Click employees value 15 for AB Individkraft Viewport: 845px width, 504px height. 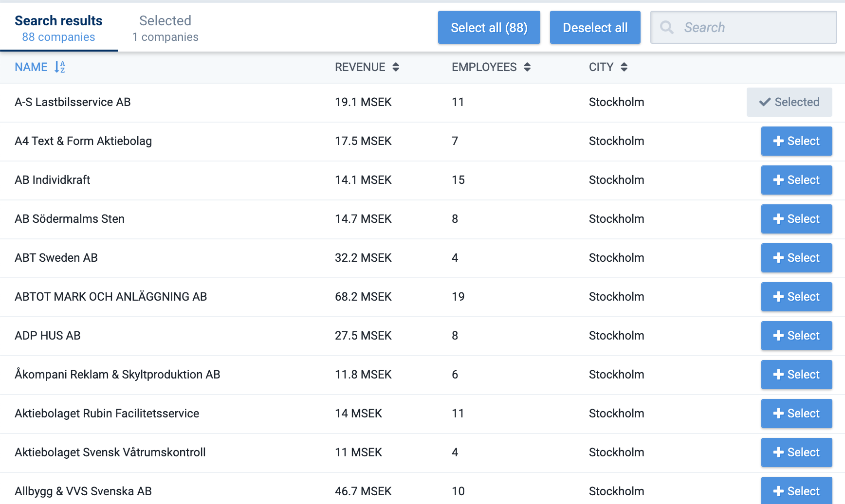458,180
